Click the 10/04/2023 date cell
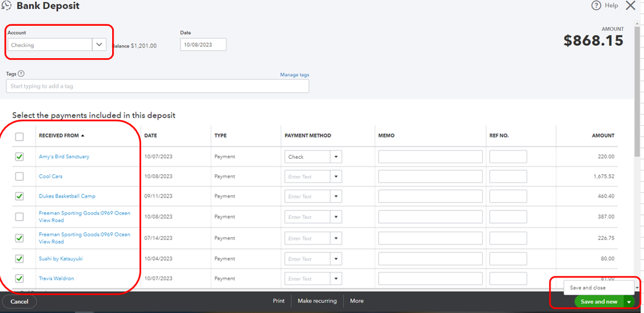 pos(159,259)
